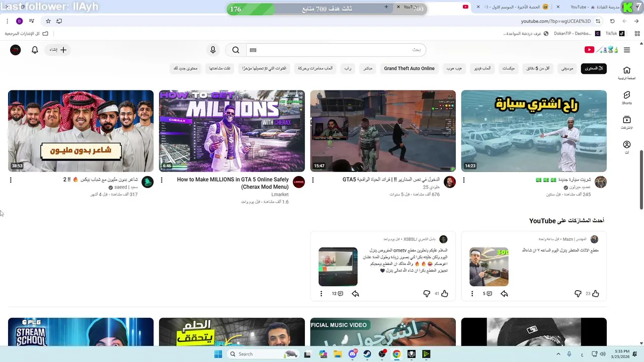Open the TikTok bookmark
The width and height of the screenshot is (644, 362).
pyautogui.click(x=614, y=34)
